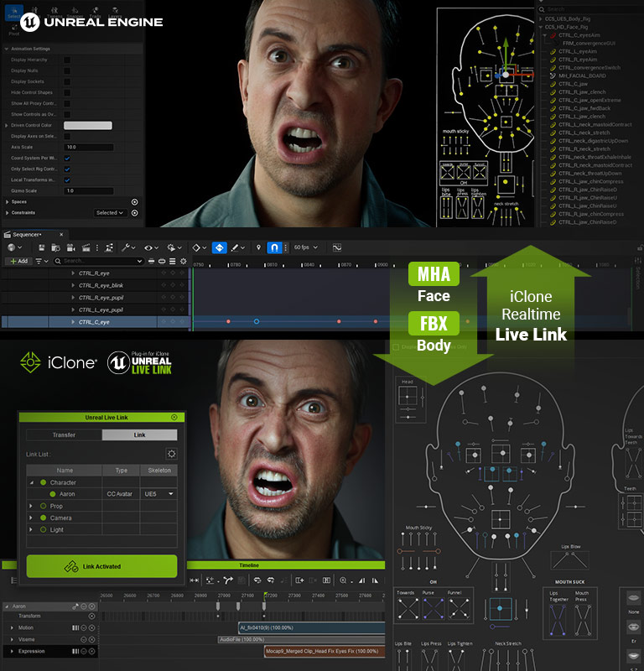Uncheck Coord System Per Widget checkbox
This screenshot has height=671, width=644.
[67, 158]
